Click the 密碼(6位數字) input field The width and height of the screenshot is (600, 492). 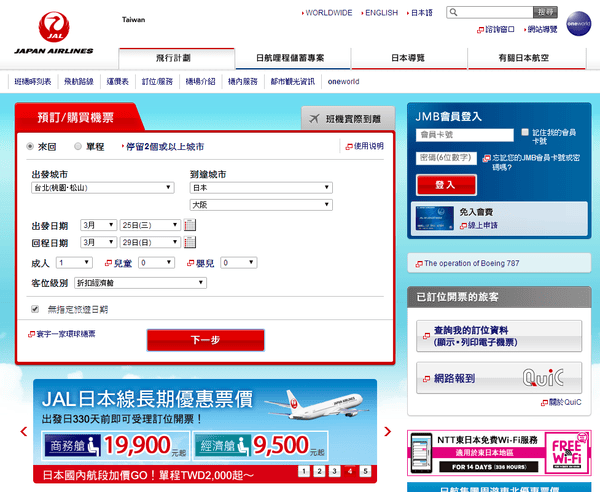[x=446, y=158]
